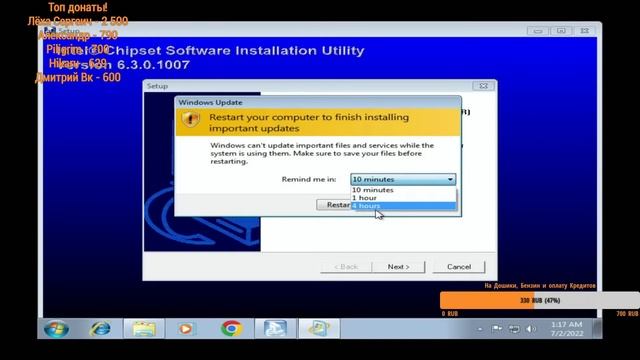Viewport: 640px width, 360px height.
Task: Open the Windows Start orb
Action: 56,329
